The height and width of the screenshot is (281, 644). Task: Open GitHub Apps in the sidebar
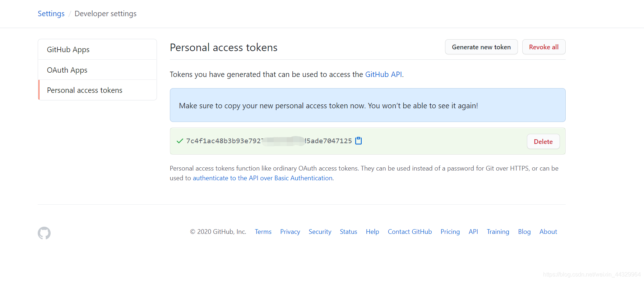point(68,50)
